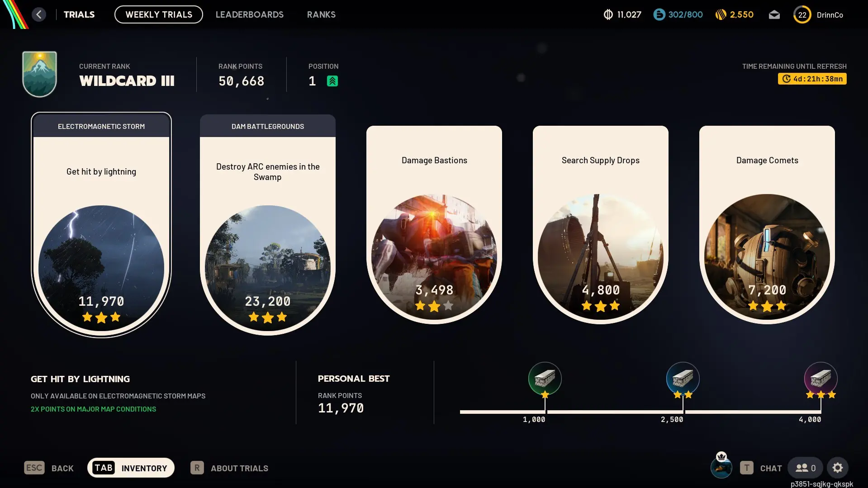Click the back arrow beside Trials
868x488 pixels.
[x=39, y=14]
